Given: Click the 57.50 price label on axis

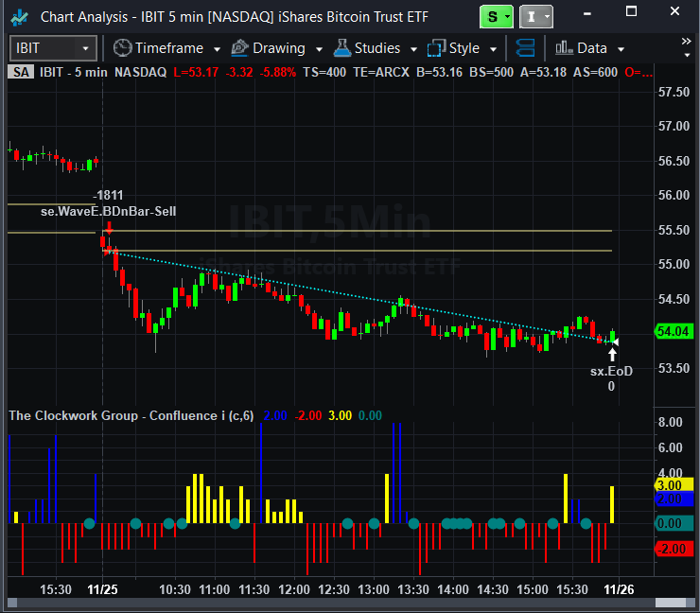Looking at the screenshot, I should pyautogui.click(x=674, y=92).
